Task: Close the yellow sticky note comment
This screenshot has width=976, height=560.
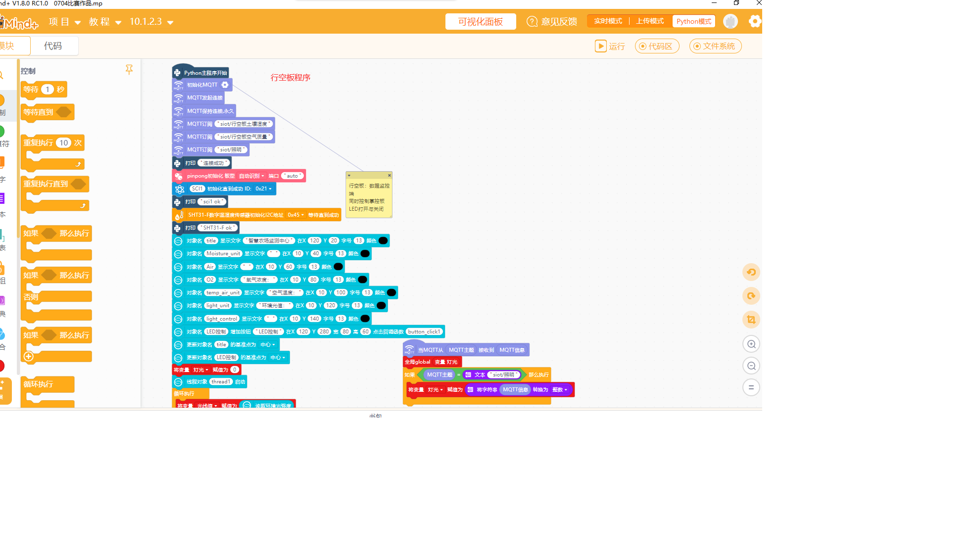Action: tap(390, 175)
